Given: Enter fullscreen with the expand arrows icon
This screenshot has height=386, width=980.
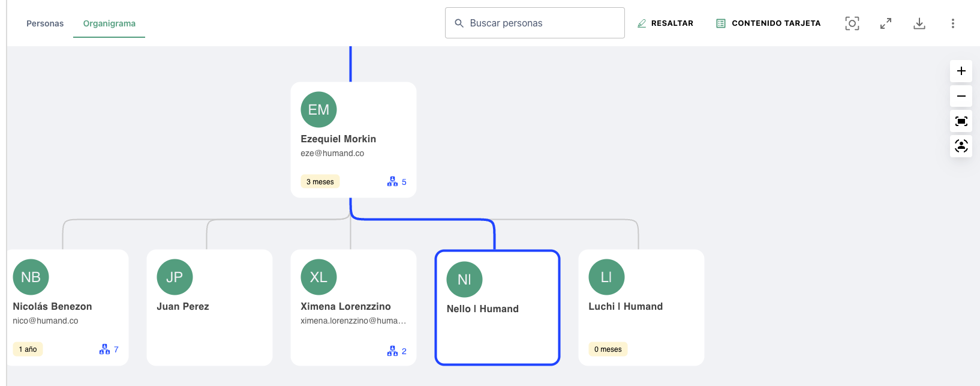Looking at the screenshot, I should click(885, 23).
